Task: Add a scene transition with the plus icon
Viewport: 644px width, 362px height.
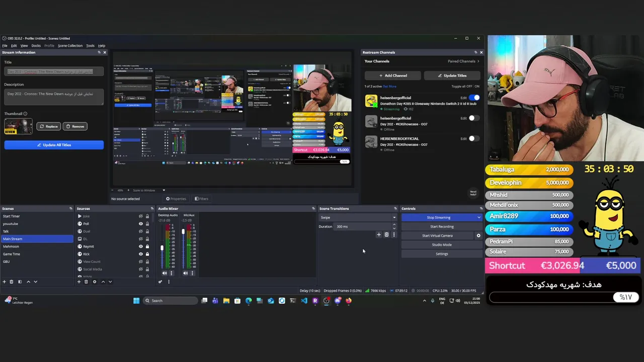Action: point(379,234)
